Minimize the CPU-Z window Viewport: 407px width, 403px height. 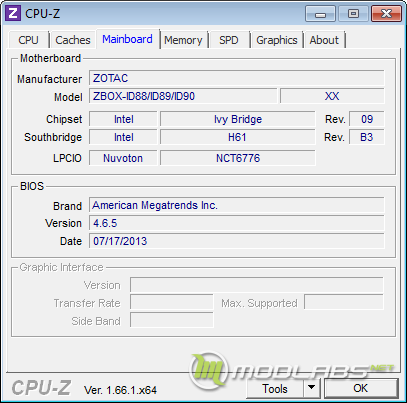(x=320, y=14)
